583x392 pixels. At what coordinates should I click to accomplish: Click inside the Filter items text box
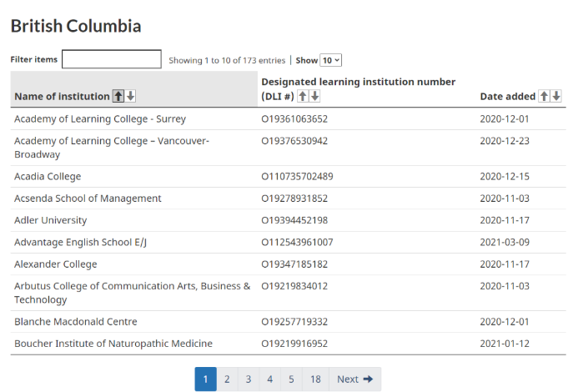pyautogui.click(x=112, y=59)
